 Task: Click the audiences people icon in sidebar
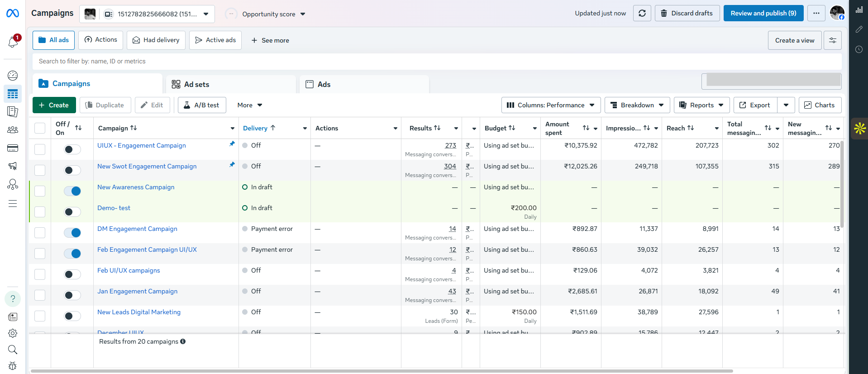[x=13, y=130]
